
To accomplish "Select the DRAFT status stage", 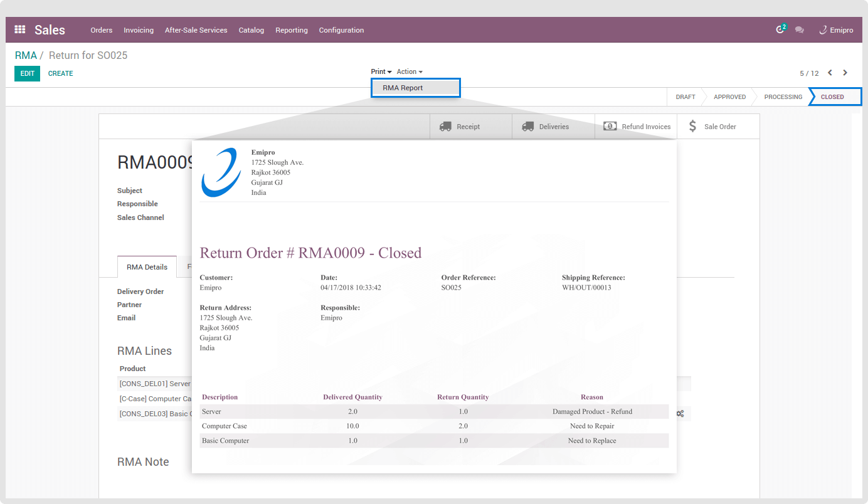I will [x=685, y=97].
